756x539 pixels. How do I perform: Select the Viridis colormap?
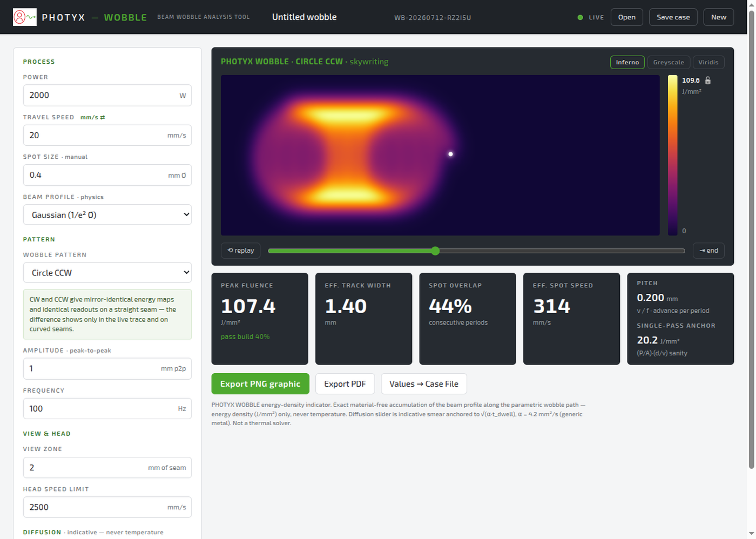[x=708, y=62]
